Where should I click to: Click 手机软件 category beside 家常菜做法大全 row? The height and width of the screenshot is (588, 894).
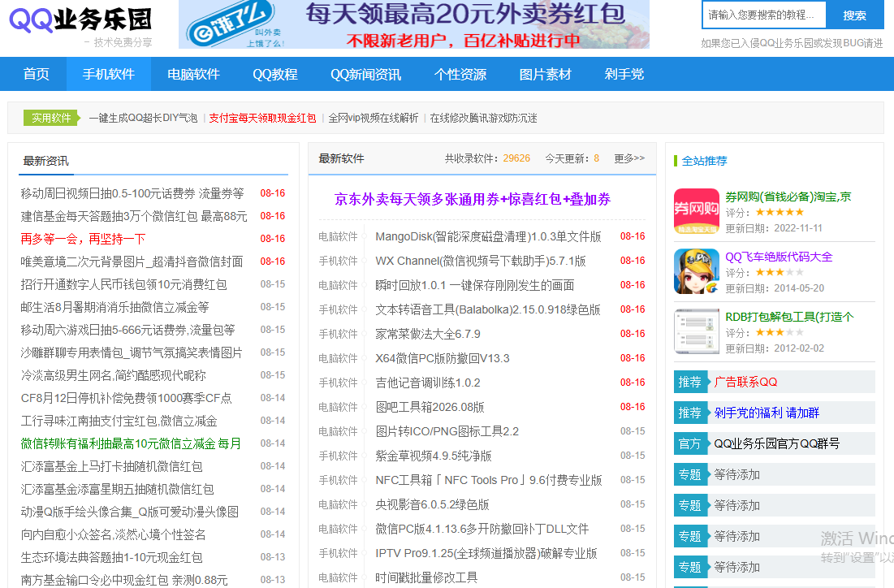click(338, 335)
